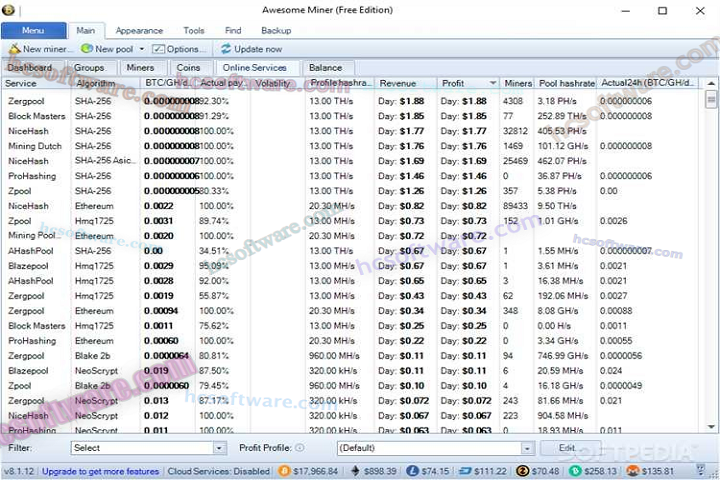This screenshot has height=480, width=720.
Task: Click the v8.1.12 version label
Action: point(19,471)
